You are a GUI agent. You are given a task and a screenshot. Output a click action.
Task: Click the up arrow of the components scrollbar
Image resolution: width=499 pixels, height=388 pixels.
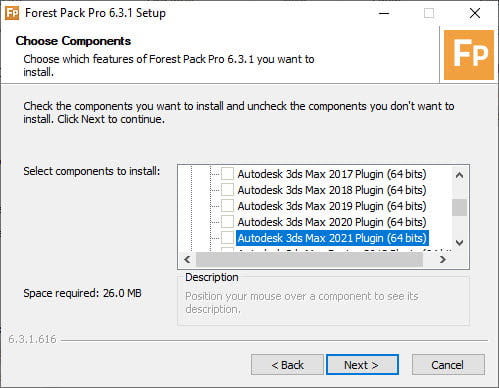click(x=459, y=175)
